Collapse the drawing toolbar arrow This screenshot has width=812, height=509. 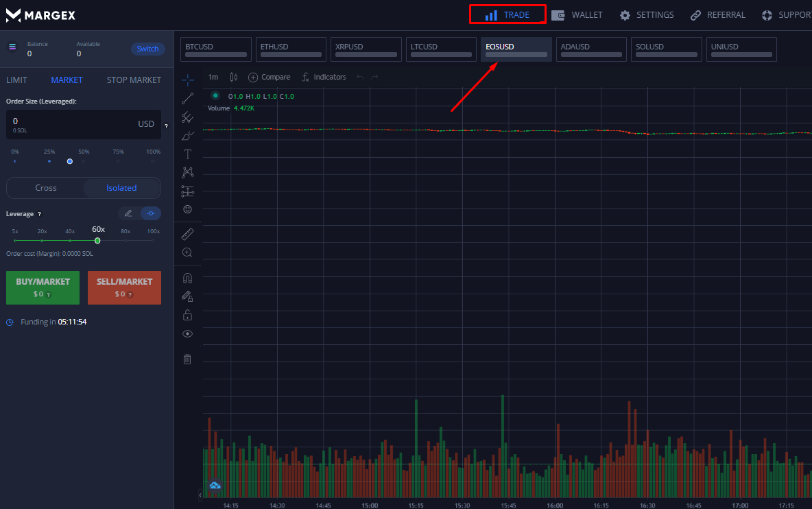(200, 495)
